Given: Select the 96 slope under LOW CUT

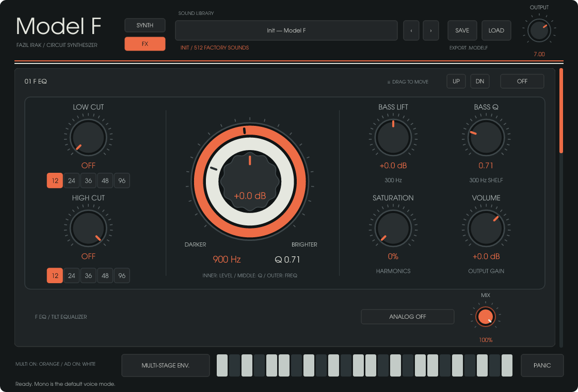Looking at the screenshot, I should (x=122, y=181).
